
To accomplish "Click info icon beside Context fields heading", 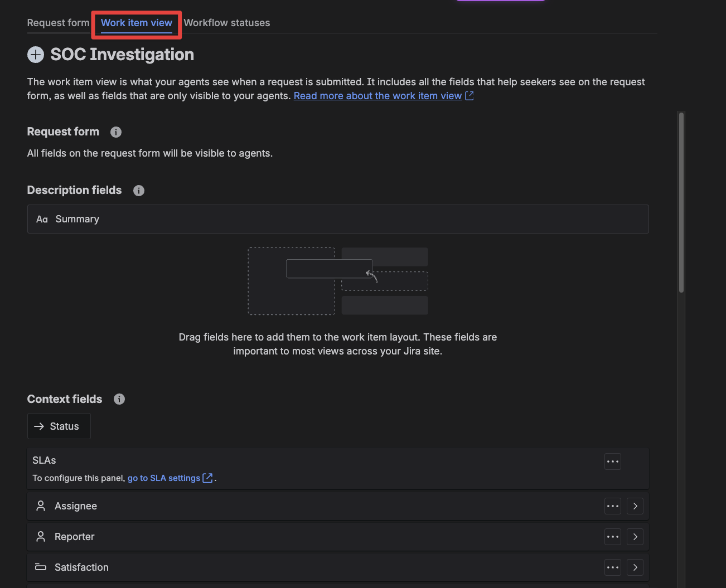I will point(119,399).
